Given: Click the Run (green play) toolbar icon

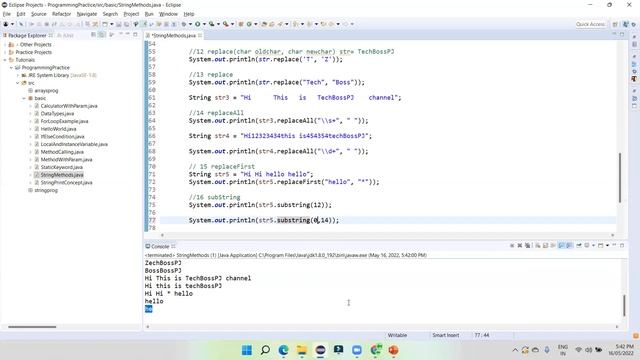Looking at the screenshot, I should (197, 24).
